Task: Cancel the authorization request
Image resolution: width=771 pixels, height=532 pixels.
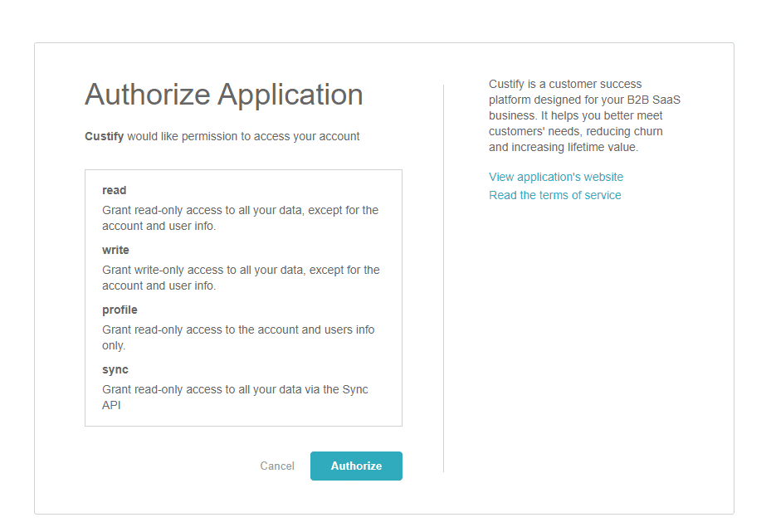Action: point(277,466)
